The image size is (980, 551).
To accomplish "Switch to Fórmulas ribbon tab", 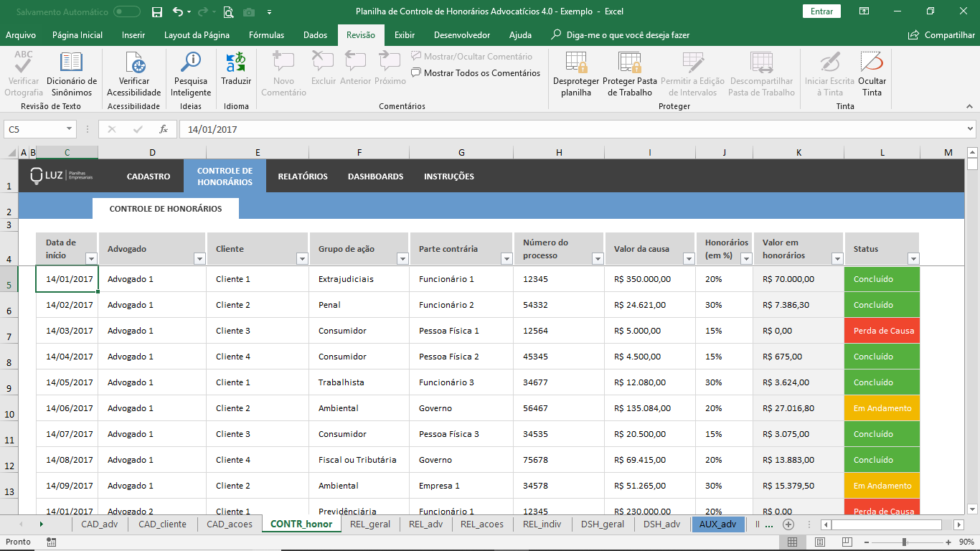I will (x=266, y=34).
